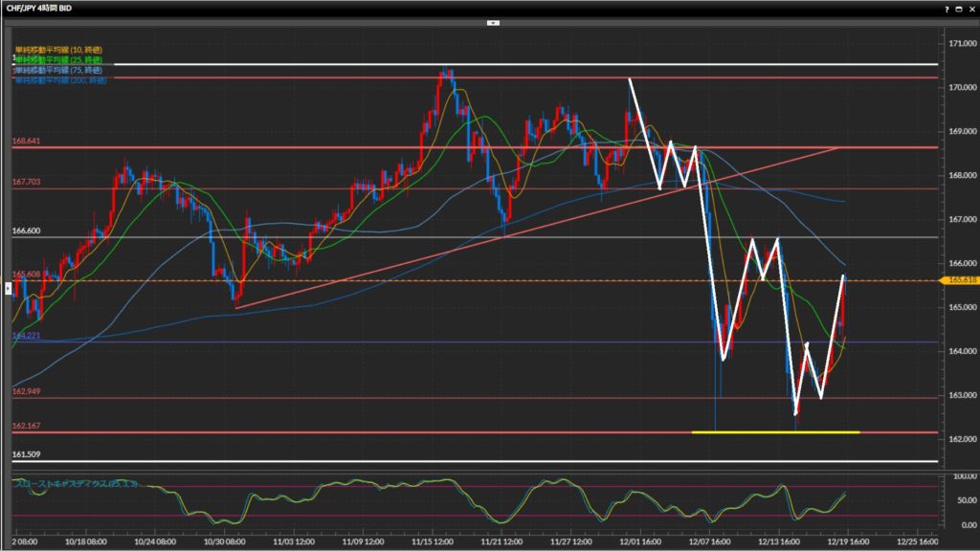Screen dimensions: 980x551
Task: Select the yellow horizontal line segment
Action: pyautogui.click(x=775, y=432)
